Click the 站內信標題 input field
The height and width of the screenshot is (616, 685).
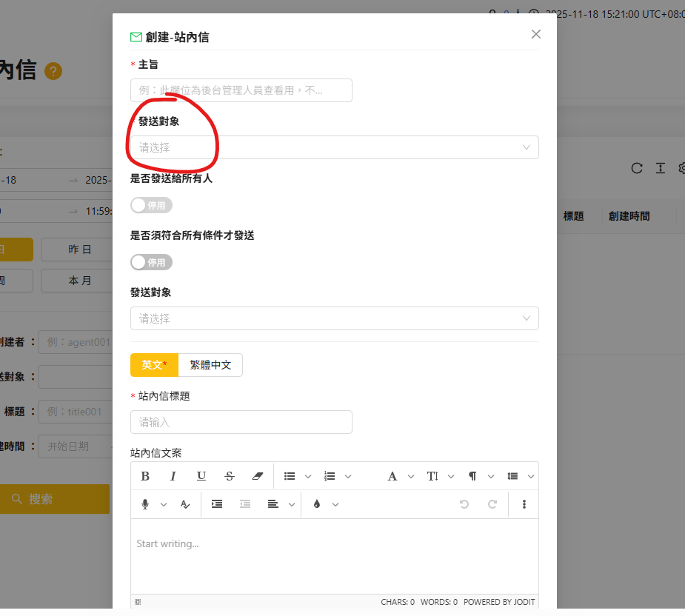coord(241,422)
